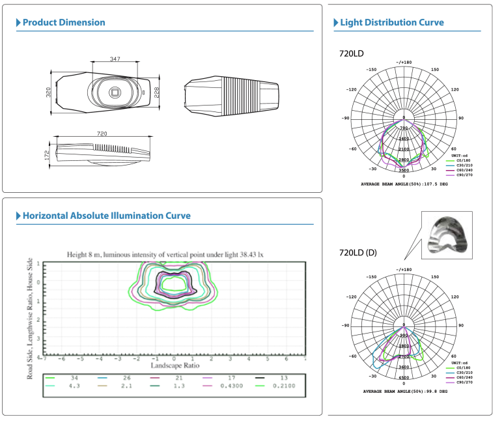Viewport: 504px width, 430px height.
Task: Click the 'Road Side, Lengthwise Ratio' axis label
Action: coord(29,319)
